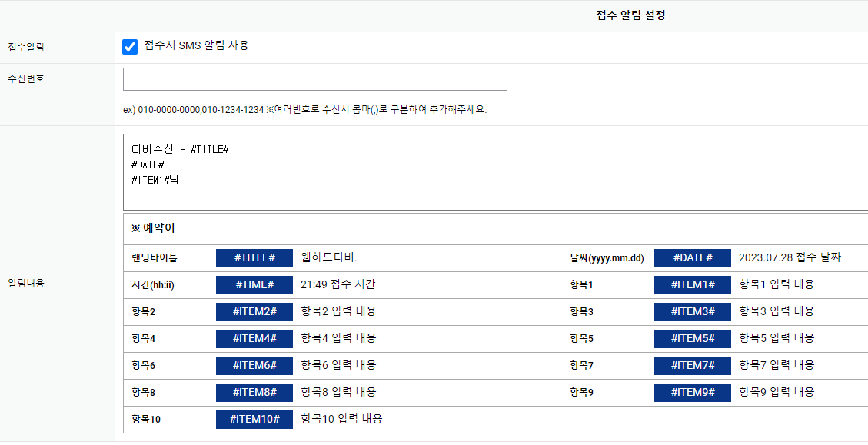Click the #ITEM1# tag button
The width and height of the screenshot is (868, 445).
[692, 284]
